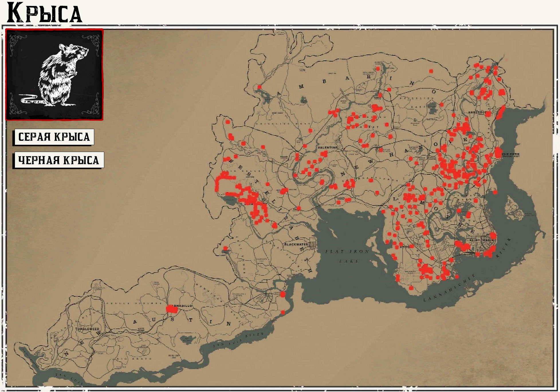Click the San Luis River label
This screenshot has height=392, width=560.
point(237,340)
